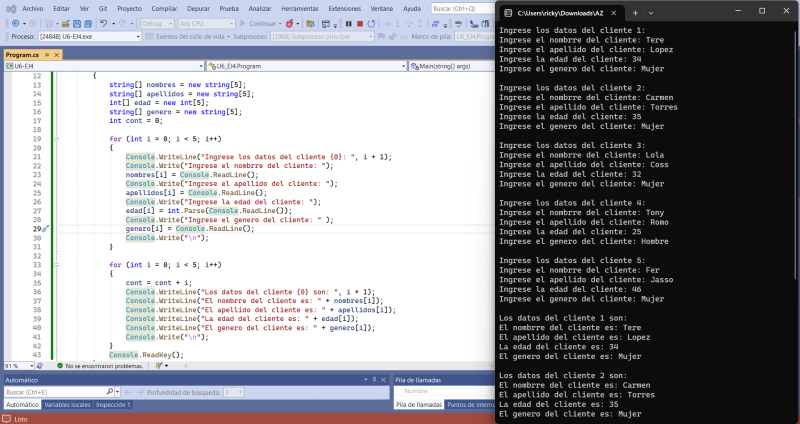Open the Proceso dropdown showing U6-EJ4.exe

point(89,35)
